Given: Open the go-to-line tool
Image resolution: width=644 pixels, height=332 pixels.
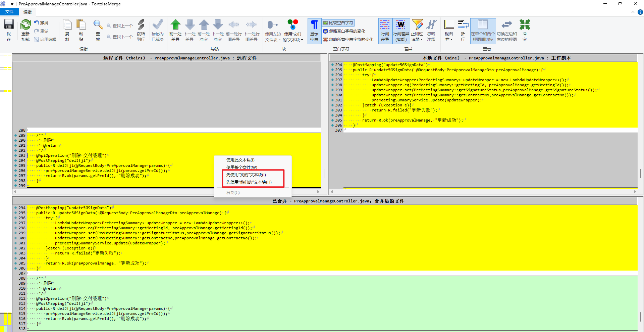Looking at the screenshot, I should (x=141, y=30).
